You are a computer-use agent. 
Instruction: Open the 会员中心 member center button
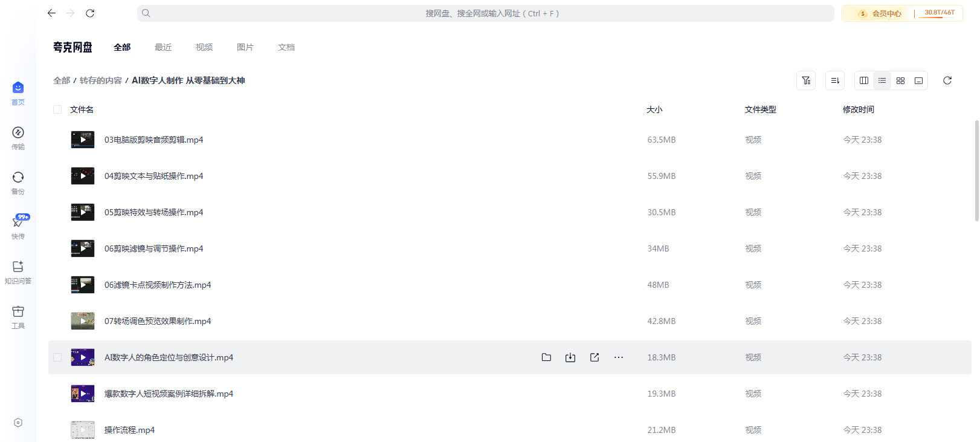tap(880, 13)
